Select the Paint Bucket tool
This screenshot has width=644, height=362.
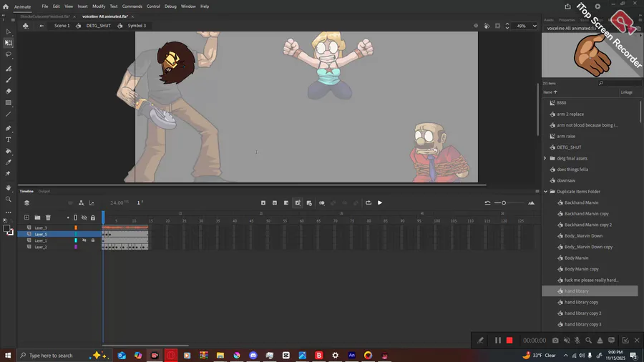pyautogui.click(x=8, y=151)
